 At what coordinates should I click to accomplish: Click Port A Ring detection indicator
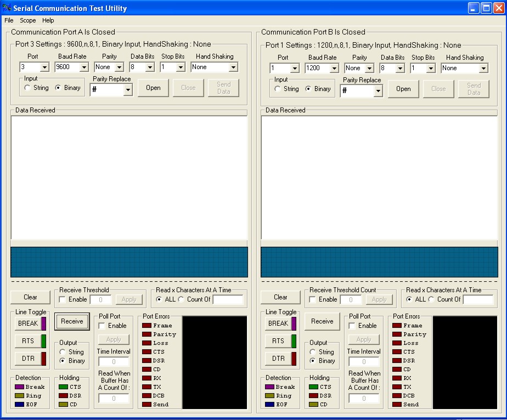click(19, 395)
